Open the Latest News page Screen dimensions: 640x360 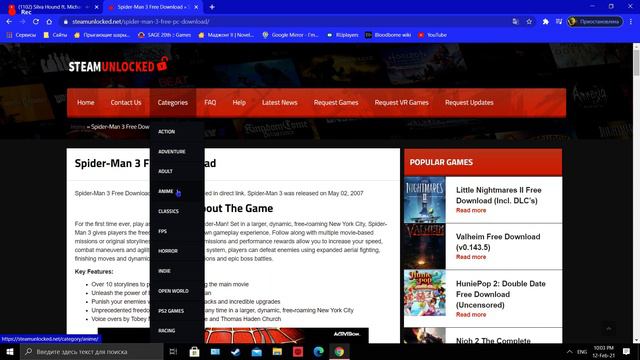click(x=280, y=102)
